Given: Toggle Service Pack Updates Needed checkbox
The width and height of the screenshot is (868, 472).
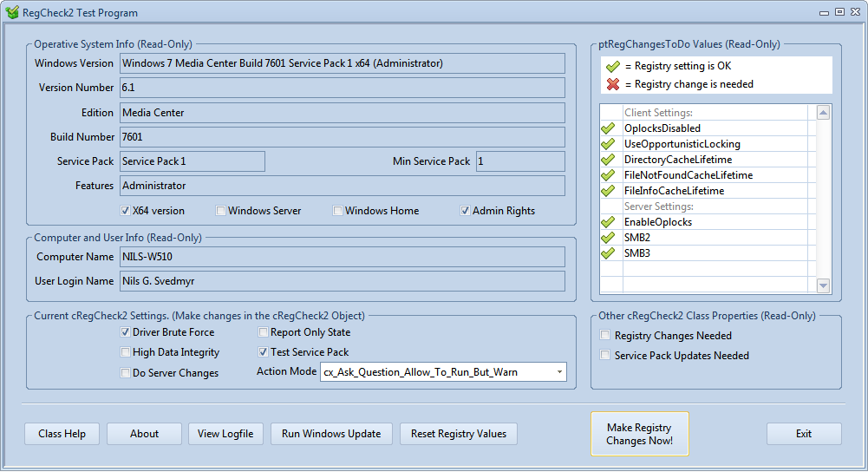Looking at the screenshot, I should point(605,355).
